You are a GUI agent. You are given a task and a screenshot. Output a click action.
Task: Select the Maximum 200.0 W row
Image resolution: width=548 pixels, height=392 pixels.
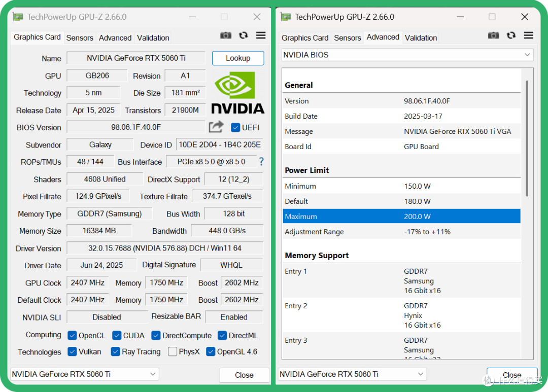[x=401, y=216]
